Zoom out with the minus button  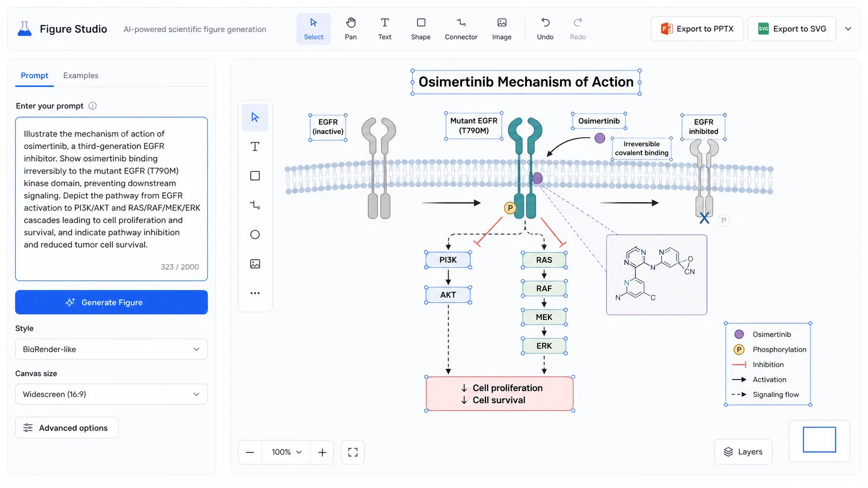pyautogui.click(x=250, y=452)
